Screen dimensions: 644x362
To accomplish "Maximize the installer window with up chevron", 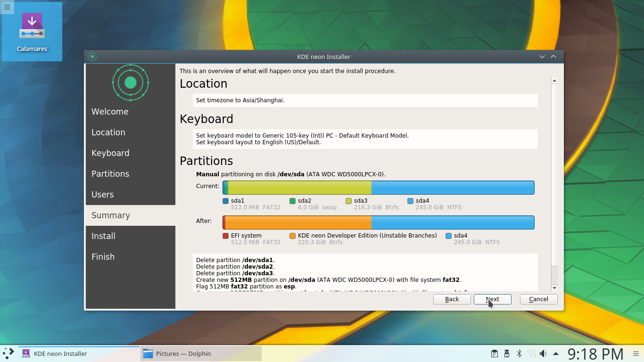I will coord(553,57).
